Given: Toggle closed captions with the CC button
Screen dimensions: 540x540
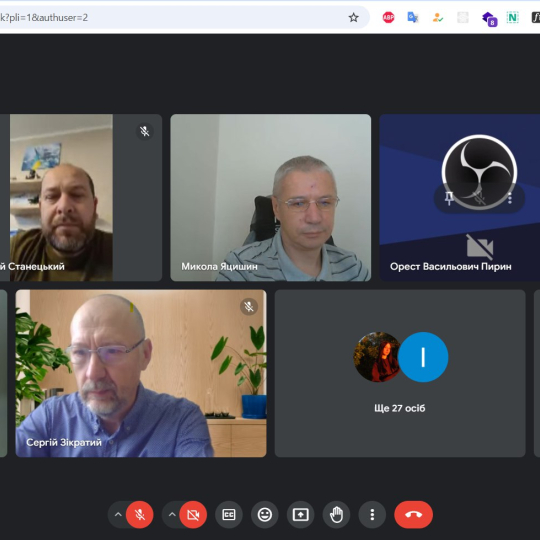Looking at the screenshot, I should (x=229, y=515).
